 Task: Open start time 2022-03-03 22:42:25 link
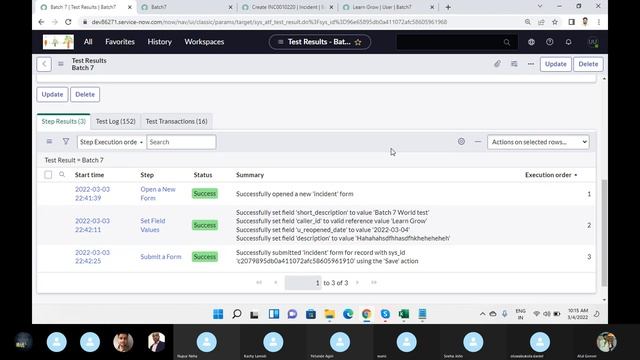(92, 257)
